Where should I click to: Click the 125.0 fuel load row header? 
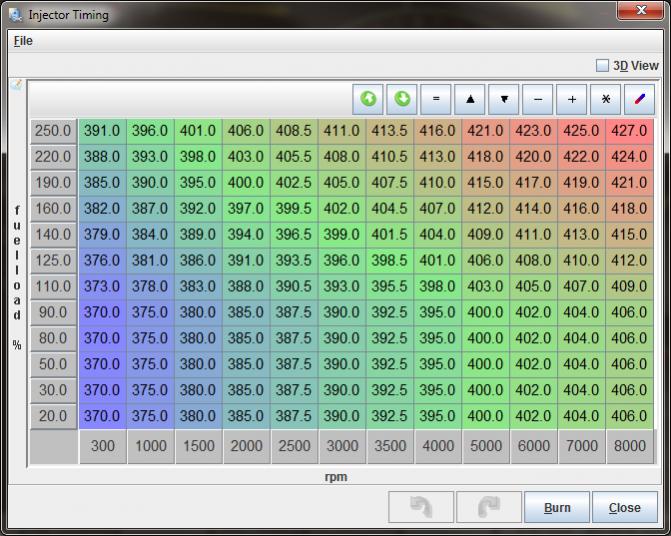coord(53,261)
